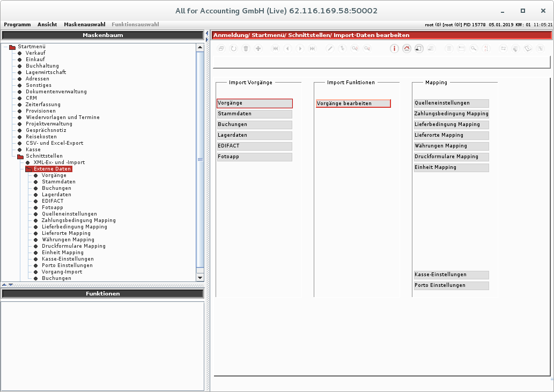This screenshot has height=392, width=554.
Task: Click the red info icon in toolbar
Action: coord(394,48)
